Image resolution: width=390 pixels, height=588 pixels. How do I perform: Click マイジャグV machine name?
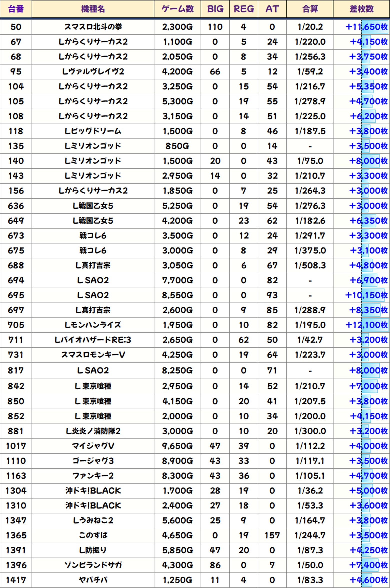point(93,446)
